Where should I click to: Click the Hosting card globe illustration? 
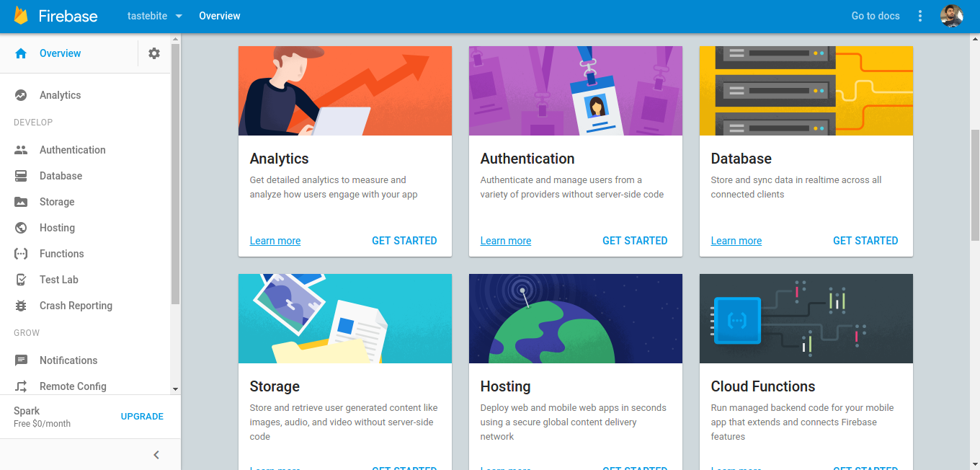tap(576, 319)
